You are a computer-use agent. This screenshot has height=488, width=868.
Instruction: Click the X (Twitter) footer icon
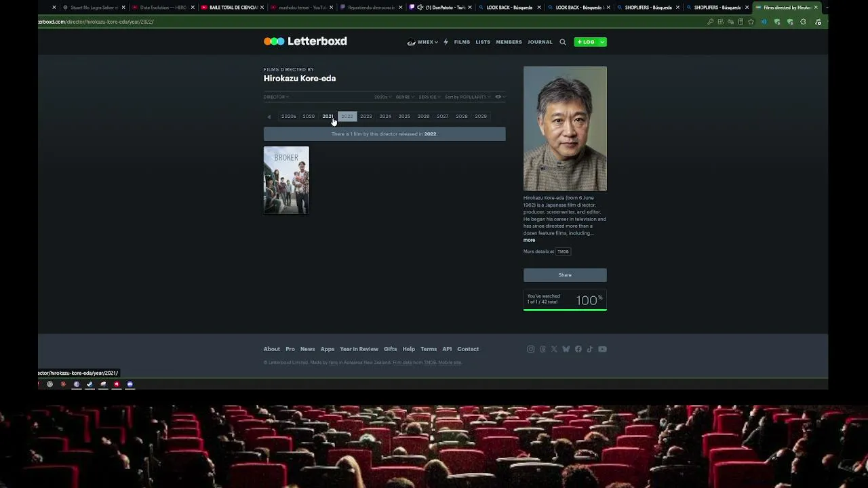click(x=554, y=349)
